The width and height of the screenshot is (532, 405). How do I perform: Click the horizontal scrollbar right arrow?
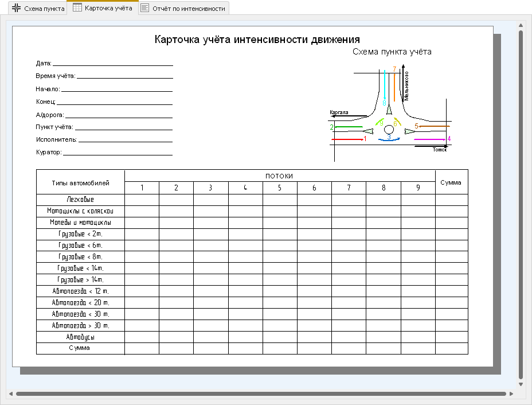coord(511,394)
